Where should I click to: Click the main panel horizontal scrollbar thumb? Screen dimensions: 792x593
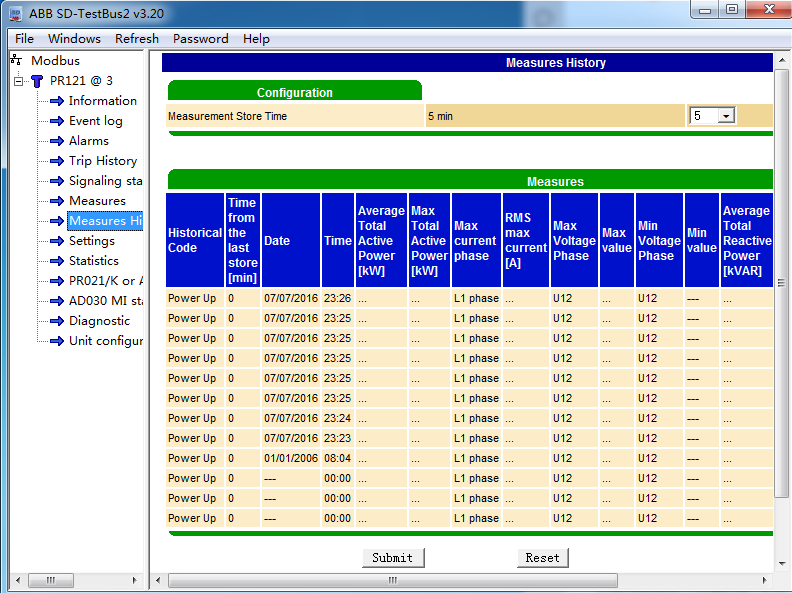click(392, 580)
